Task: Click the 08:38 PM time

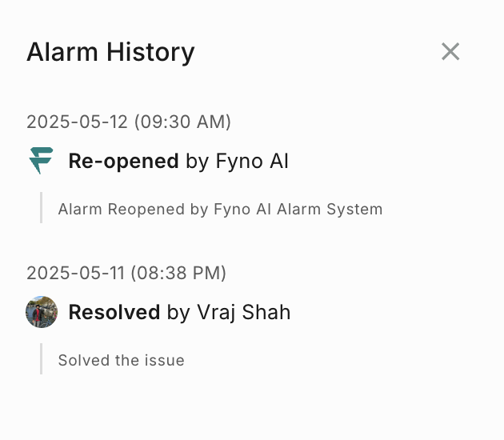Action: tap(179, 273)
